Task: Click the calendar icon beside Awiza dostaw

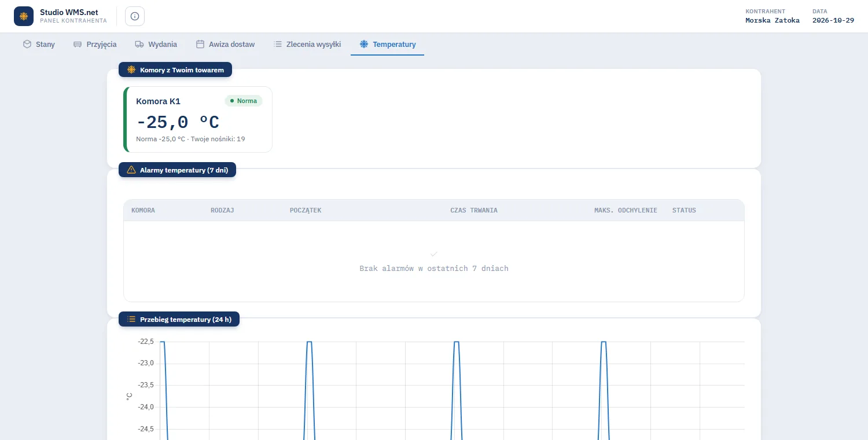Action: pyautogui.click(x=200, y=44)
